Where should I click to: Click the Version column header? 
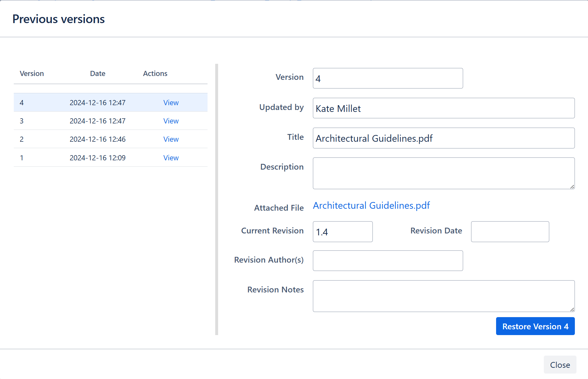click(x=32, y=73)
